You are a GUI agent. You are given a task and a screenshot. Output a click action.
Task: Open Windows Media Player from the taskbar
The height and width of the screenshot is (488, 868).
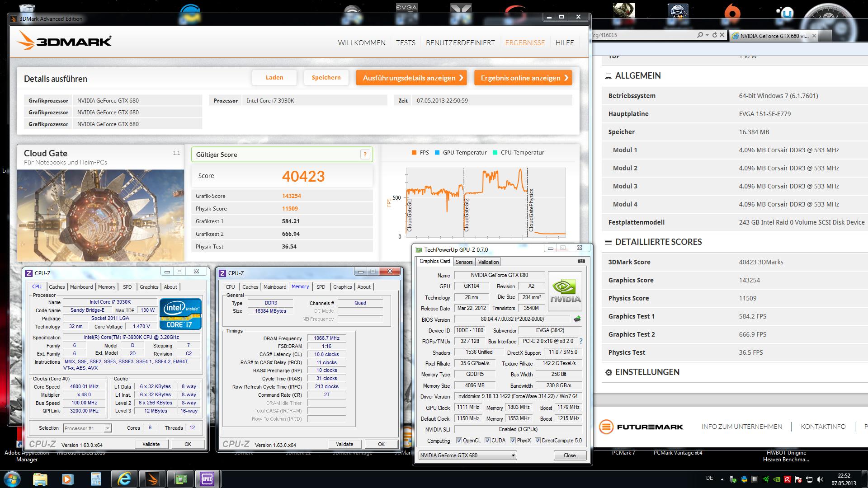click(x=68, y=479)
